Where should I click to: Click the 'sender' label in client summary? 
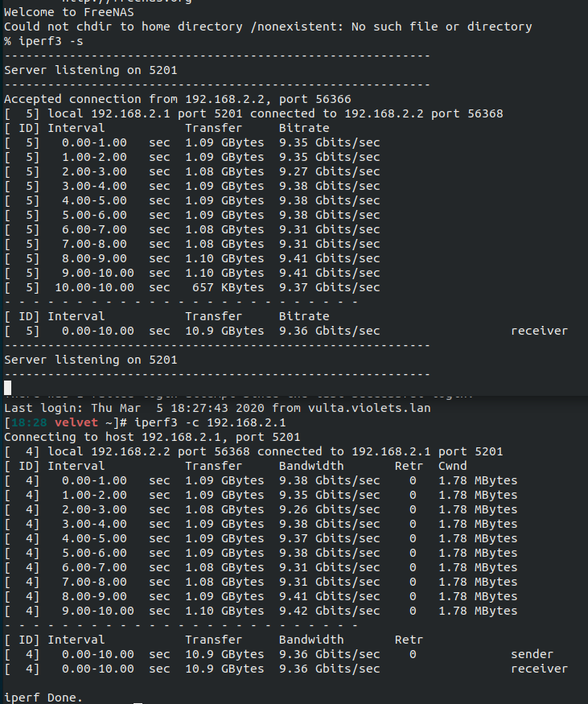tap(532, 654)
